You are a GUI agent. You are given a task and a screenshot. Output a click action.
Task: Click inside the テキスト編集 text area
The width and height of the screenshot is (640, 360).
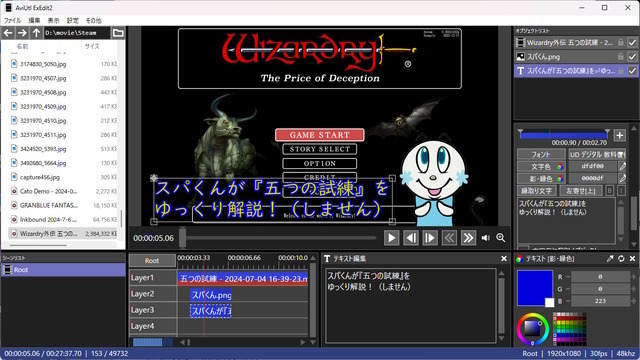point(411,306)
